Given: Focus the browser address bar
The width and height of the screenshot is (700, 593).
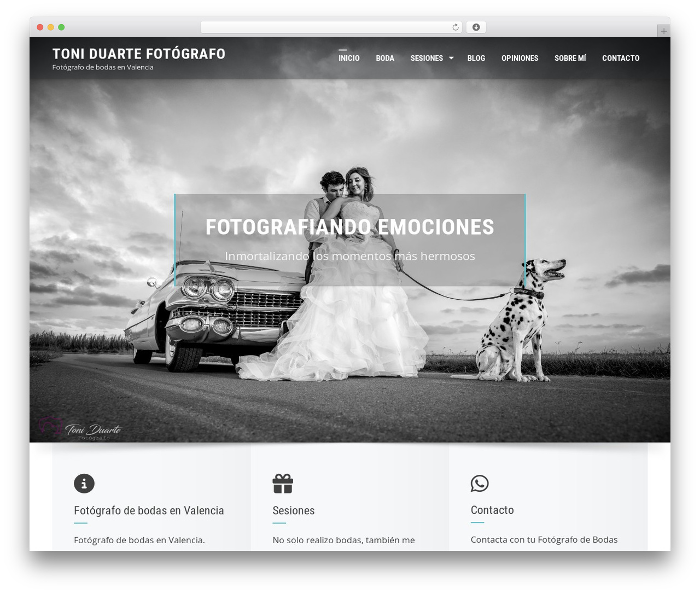Looking at the screenshot, I should 331,27.
